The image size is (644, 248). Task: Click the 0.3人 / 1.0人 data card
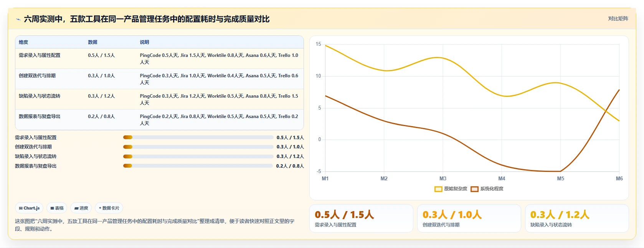(x=469, y=218)
